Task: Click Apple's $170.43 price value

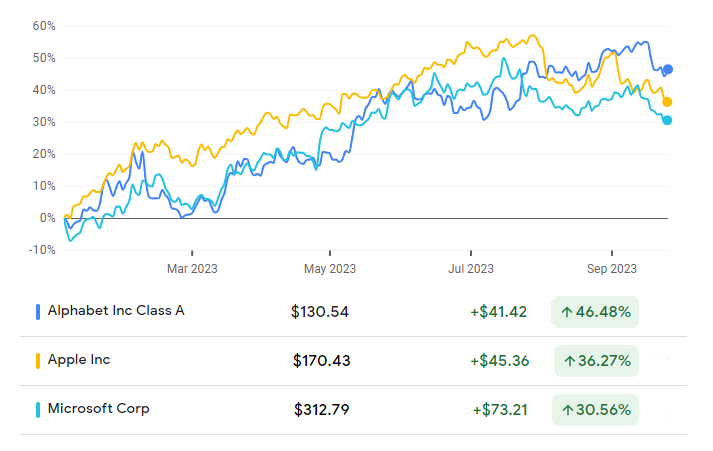Action: (322, 361)
